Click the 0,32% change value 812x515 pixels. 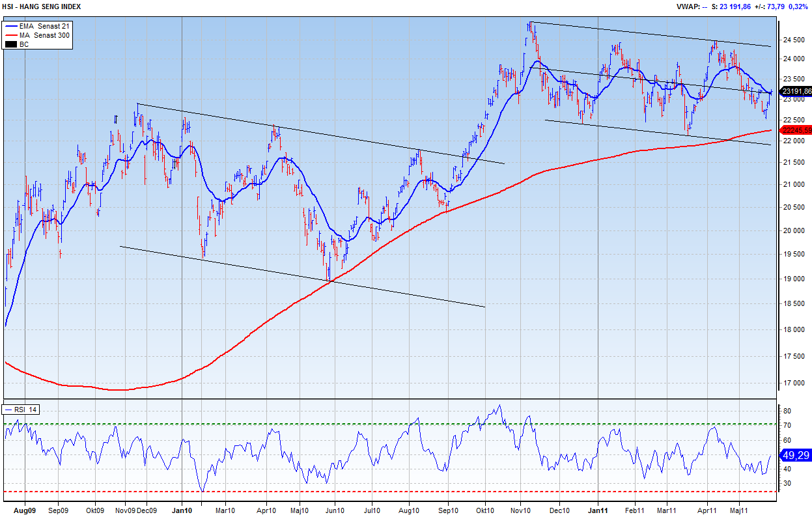pos(798,6)
